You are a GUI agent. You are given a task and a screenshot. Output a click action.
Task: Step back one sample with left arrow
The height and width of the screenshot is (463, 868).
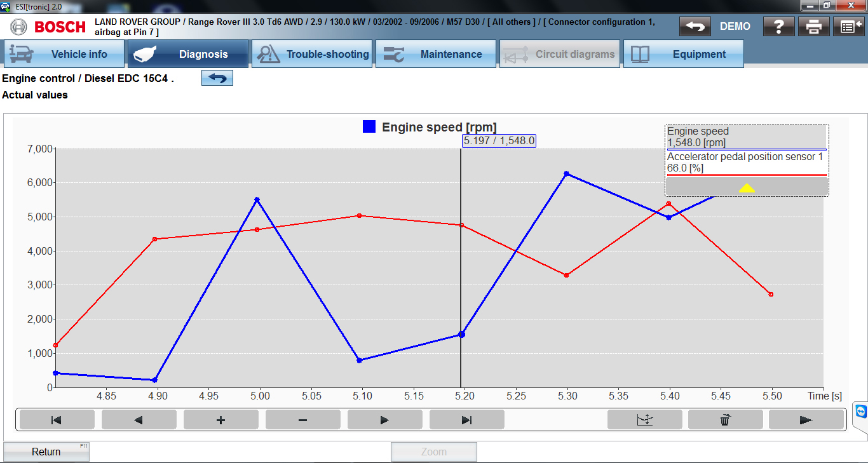coord(139,420)
